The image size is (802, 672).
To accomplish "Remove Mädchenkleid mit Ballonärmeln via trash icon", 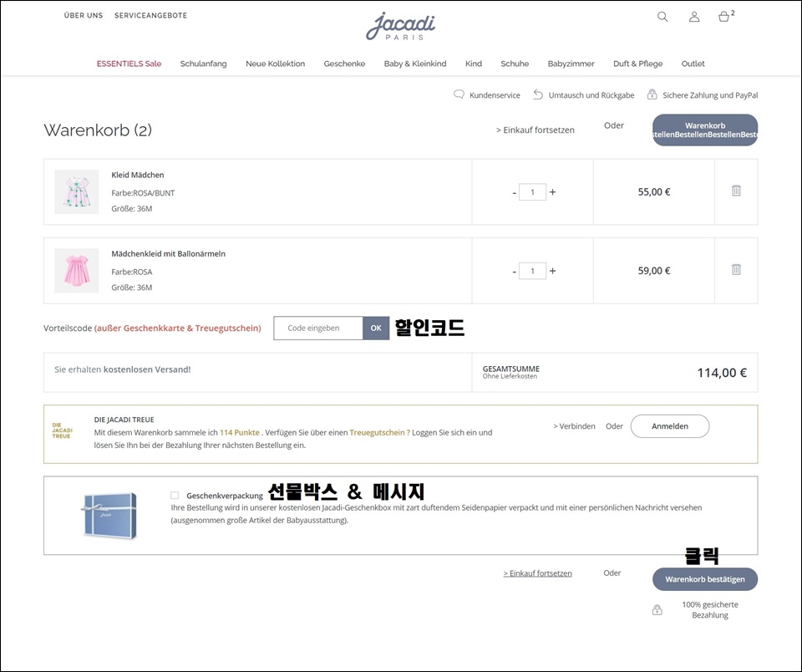I will pos(736,270).
